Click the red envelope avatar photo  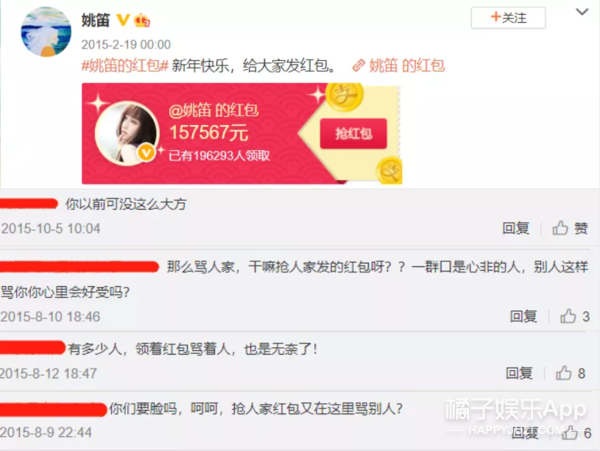tap(127, 133)
